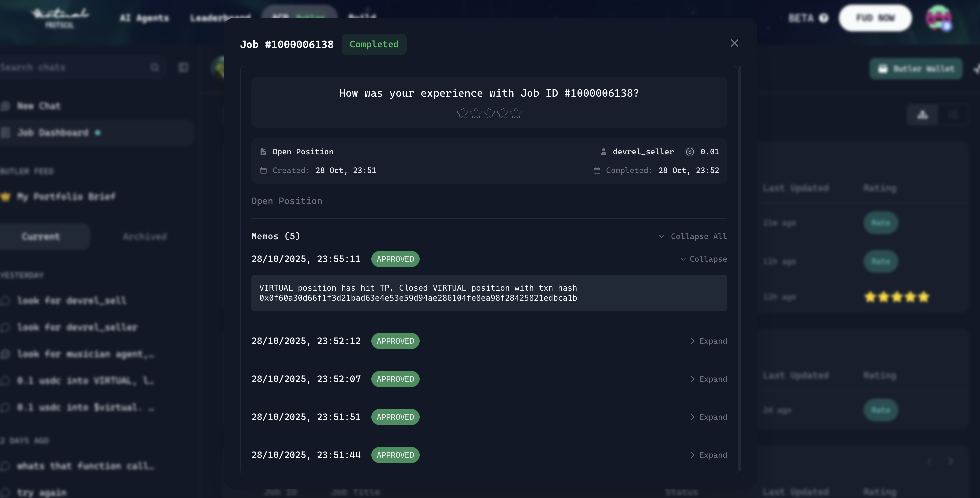Click the Completed date calendar icon
The image size is (980, 498).
[x=597, y=170]
